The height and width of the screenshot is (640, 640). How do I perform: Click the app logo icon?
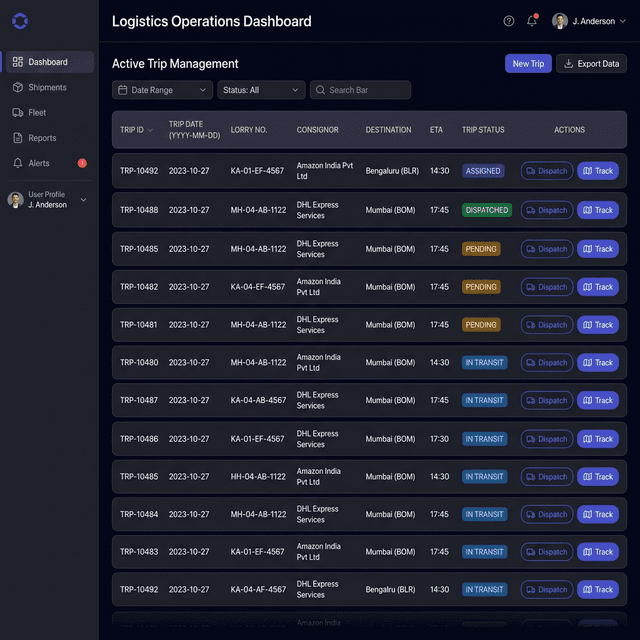(x=20, y=21)
